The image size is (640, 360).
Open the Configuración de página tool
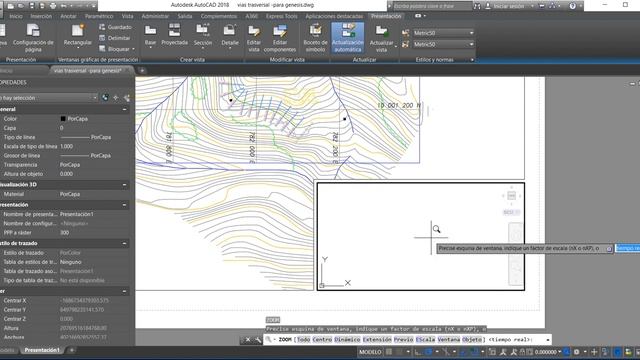pos(33,38)
